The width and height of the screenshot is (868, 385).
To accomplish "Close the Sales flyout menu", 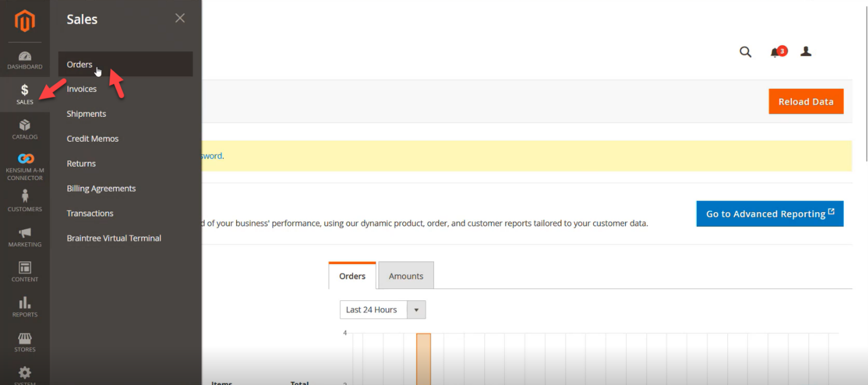I will click(x=180, y=18).
